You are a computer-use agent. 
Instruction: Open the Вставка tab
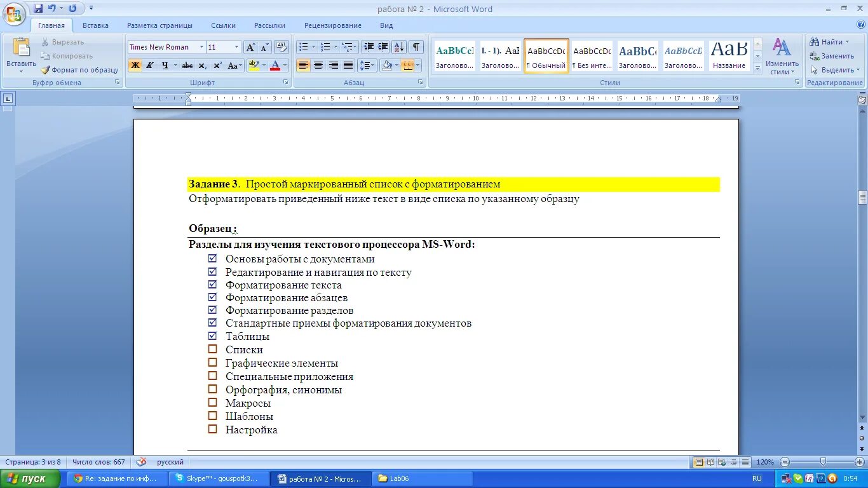coord(95,25)
